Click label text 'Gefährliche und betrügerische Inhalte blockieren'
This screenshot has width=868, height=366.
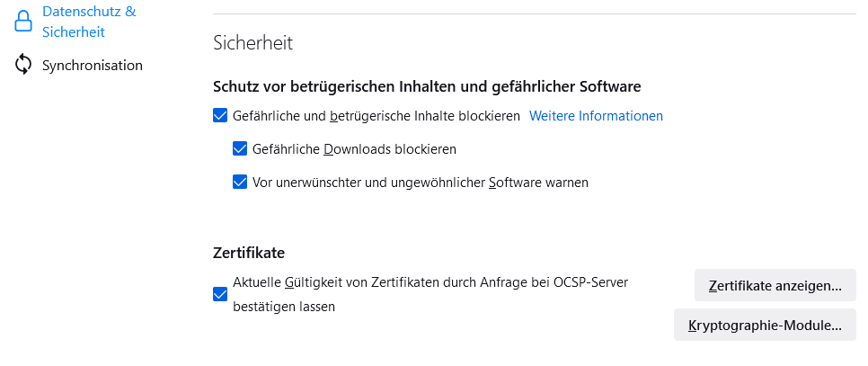tap(376, 115)
